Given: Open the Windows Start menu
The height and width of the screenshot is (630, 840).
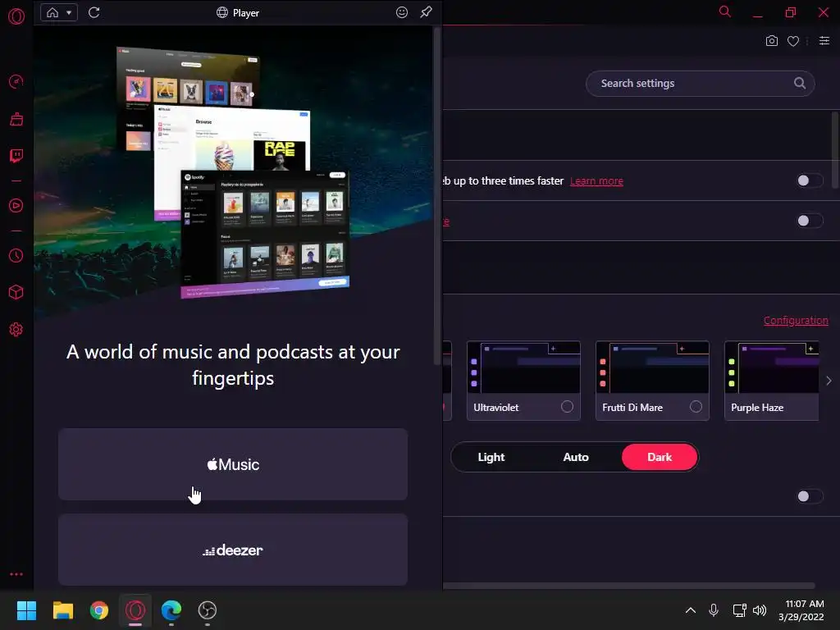Looking at the screenshot, I should pyautogui.click(x=26, y=610).
